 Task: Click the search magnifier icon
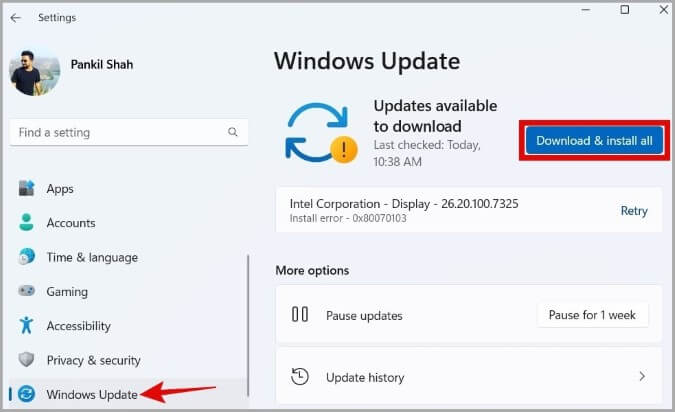(x=232, y=132)
